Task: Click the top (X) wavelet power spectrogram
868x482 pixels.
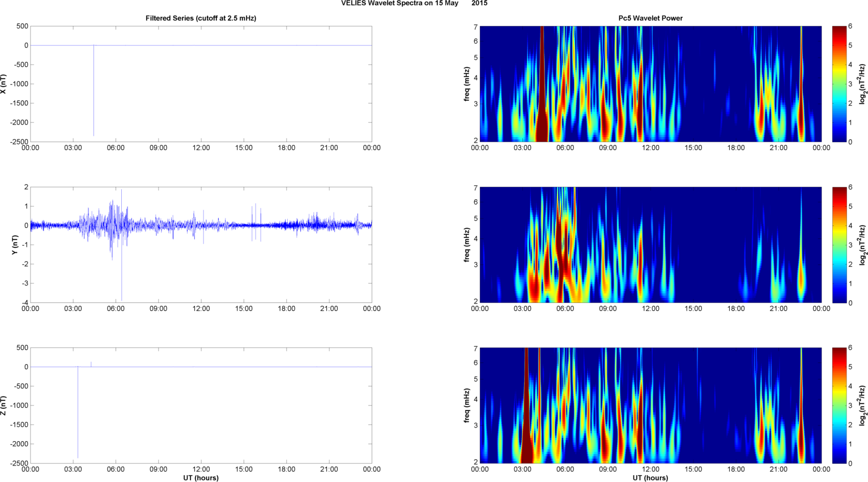Action: [x=650, y=84]
